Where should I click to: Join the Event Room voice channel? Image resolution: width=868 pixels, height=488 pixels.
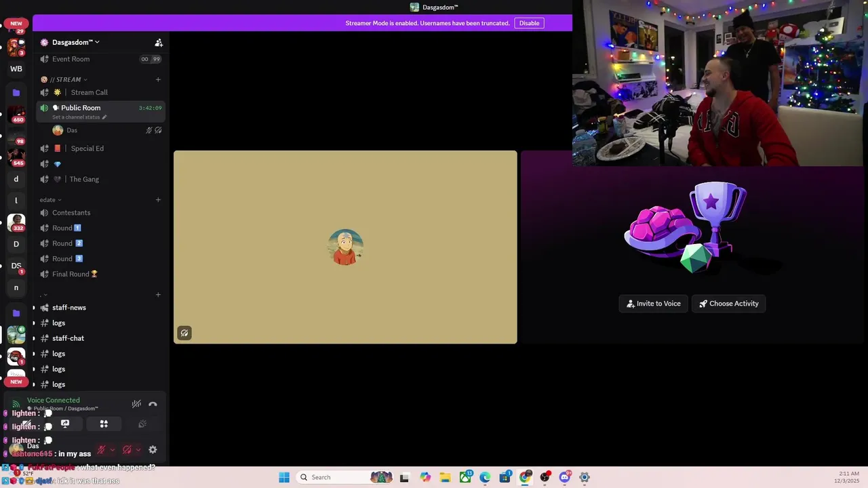click(102, 59)
